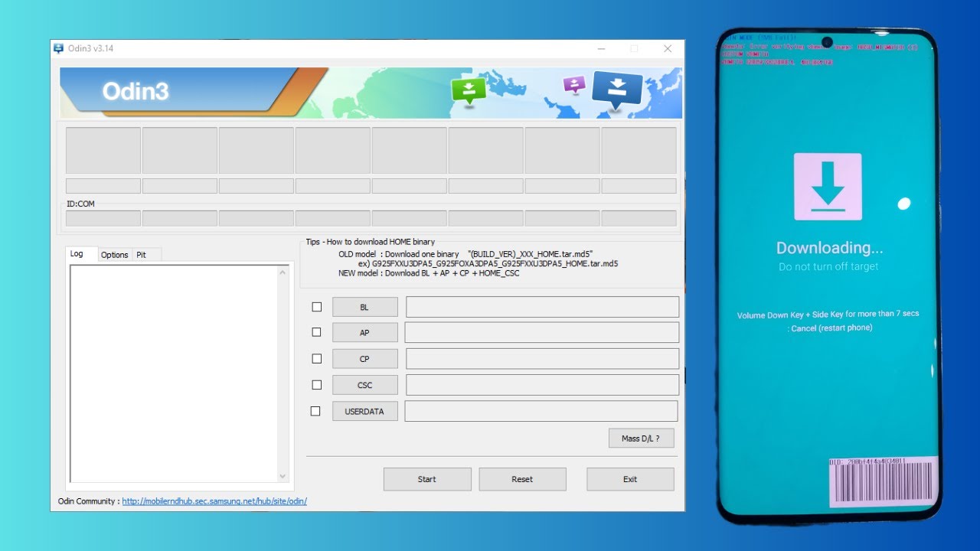Click the barcode on the phone screen
980x551 pixels.
[x=884, y=481]
